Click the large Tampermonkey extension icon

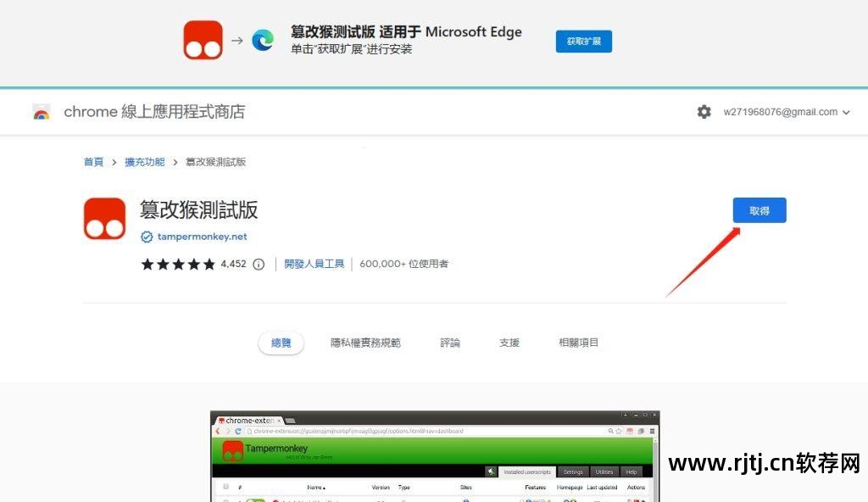coord(104,219)
